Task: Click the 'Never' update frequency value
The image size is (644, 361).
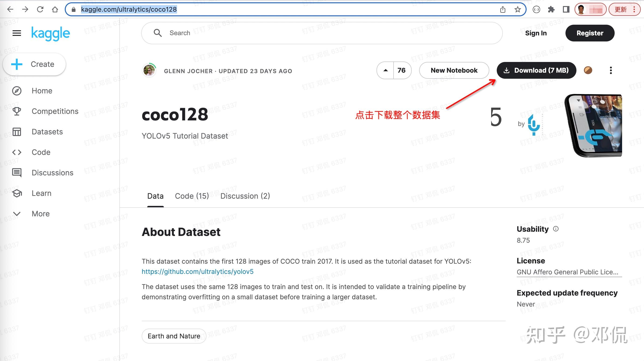Action: [526, 304]
